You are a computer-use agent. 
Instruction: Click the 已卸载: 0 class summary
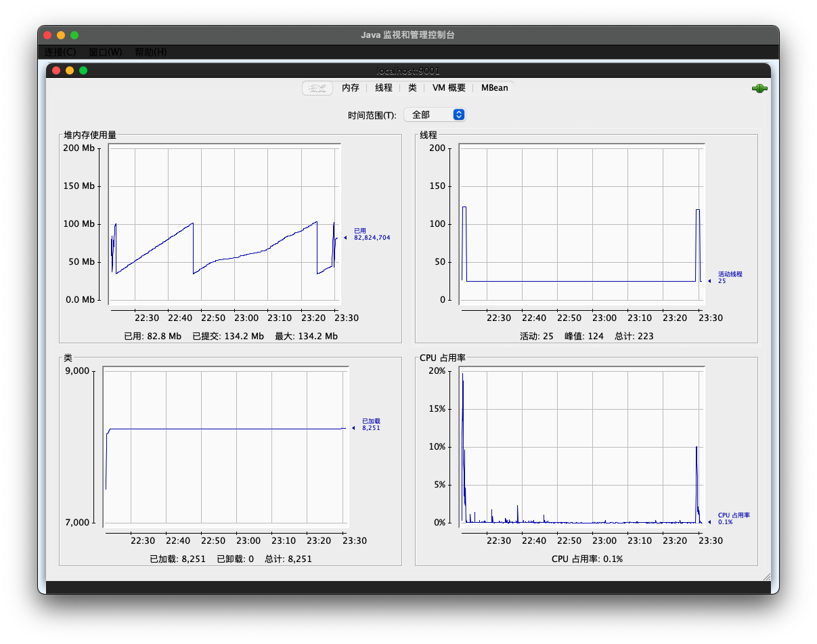pos(236,559)
